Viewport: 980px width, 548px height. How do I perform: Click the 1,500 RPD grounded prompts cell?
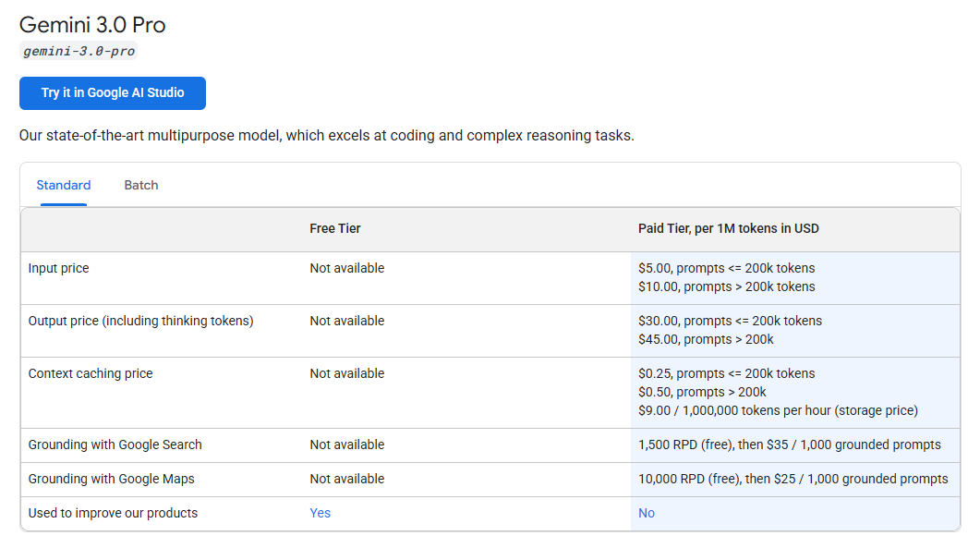pos(790,444)
